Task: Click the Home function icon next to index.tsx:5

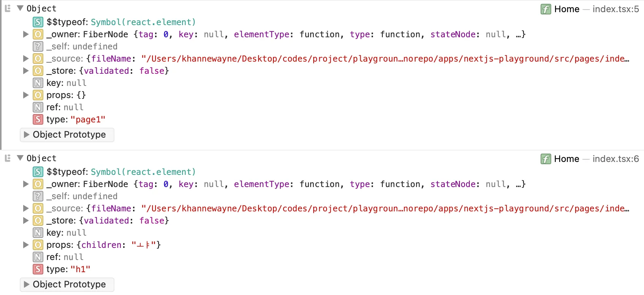Action: (x=546, y=9)
